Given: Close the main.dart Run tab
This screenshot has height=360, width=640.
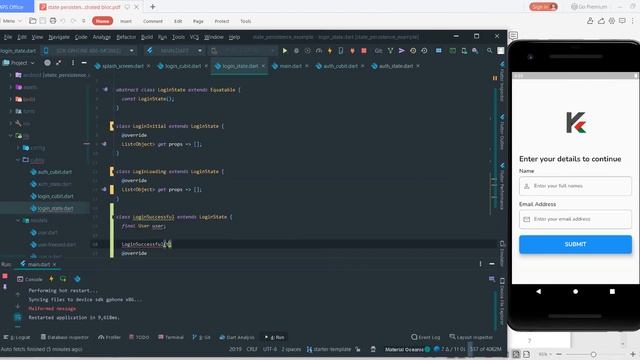Looking at the screenshot, I should click(54, 264).
